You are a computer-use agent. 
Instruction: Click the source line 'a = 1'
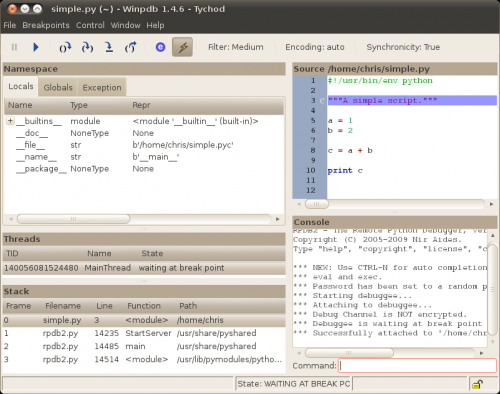pos(340,120)
